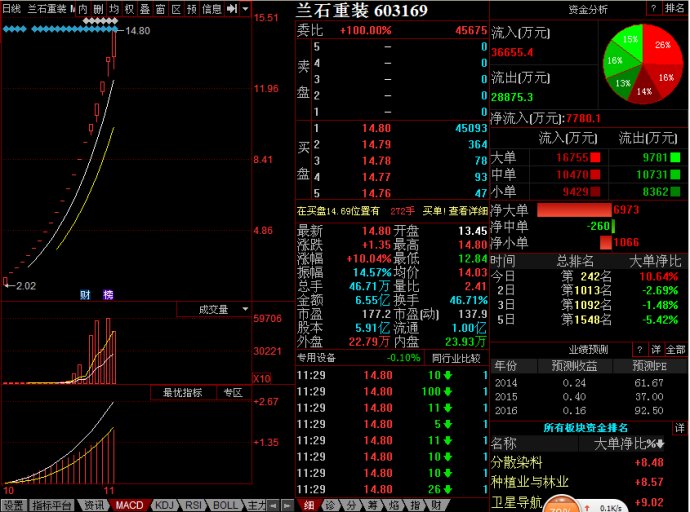
Task: Click the 榜 ranking marker on chart
Action: pyautogui.click(x=108, y=295)
